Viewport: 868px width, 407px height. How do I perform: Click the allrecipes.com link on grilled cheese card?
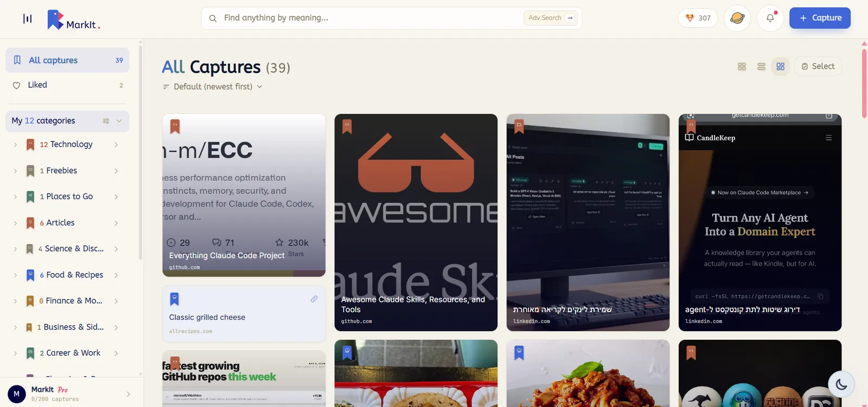190,331
